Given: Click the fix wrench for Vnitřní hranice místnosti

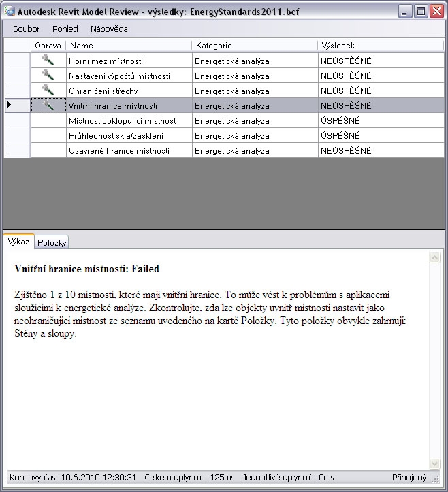Looking at the screenshot, I should (48, 105).
